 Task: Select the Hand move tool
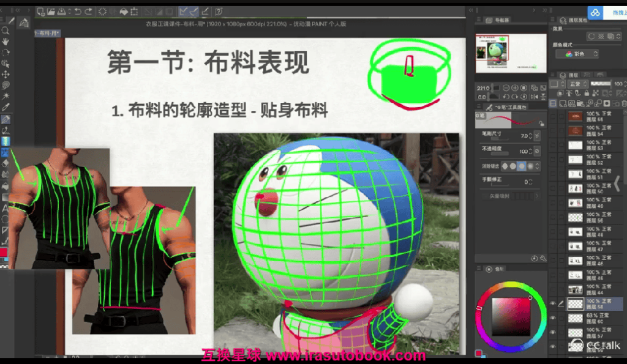5,42
